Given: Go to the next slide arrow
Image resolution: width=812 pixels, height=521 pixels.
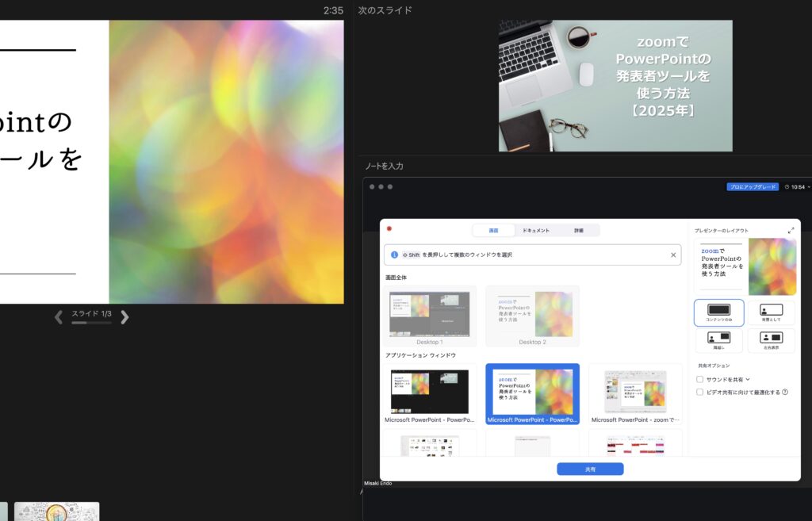Looking at the screenshot, I should tap(124, 317).
